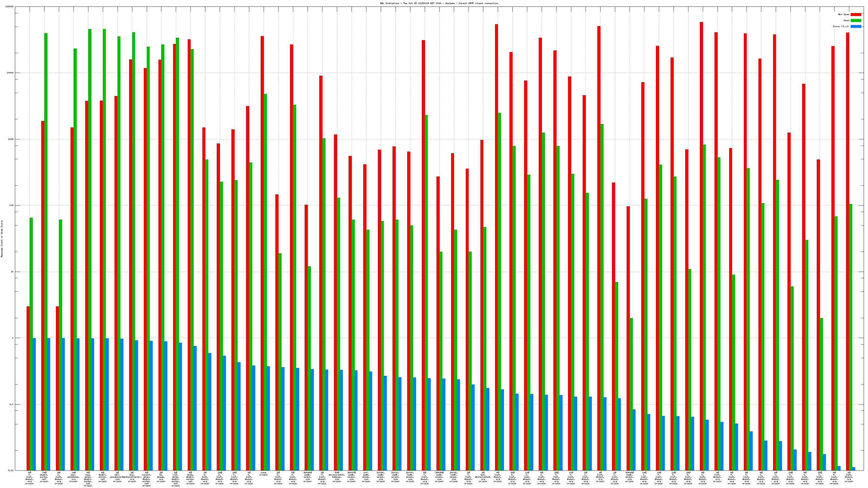The image size is (868, 488).
Task: Click the 'Message Count or Spam Score' axis title
Action: click(2, 239)
